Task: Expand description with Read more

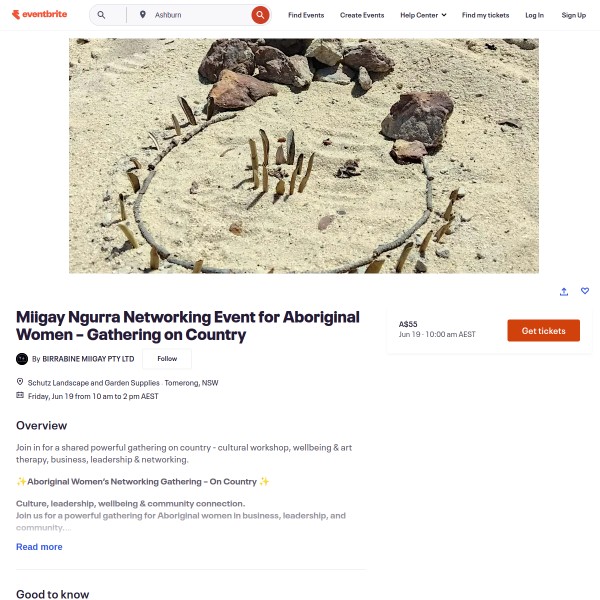Action: tap(39, 547)
